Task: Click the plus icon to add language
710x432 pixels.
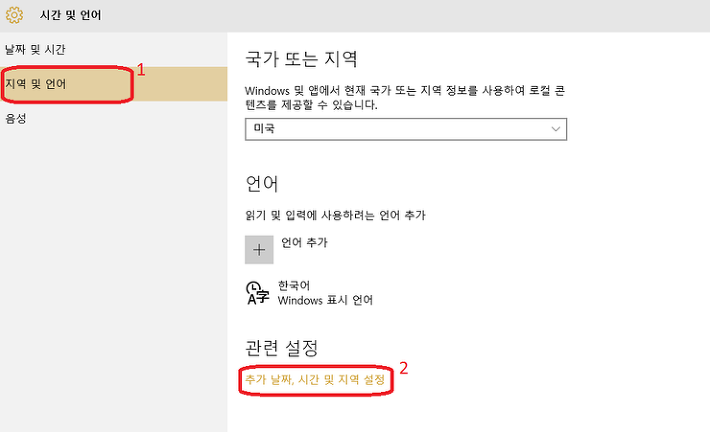Action: click(x=259, y=250)
